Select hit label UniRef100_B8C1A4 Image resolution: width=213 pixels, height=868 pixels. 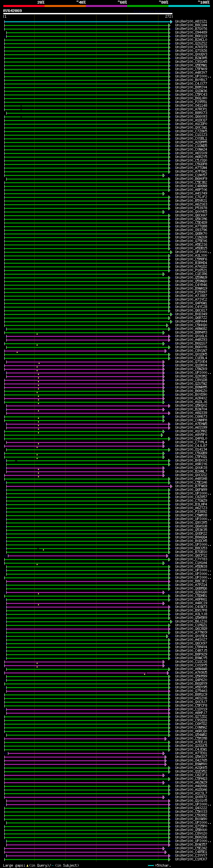pos(191,25)
